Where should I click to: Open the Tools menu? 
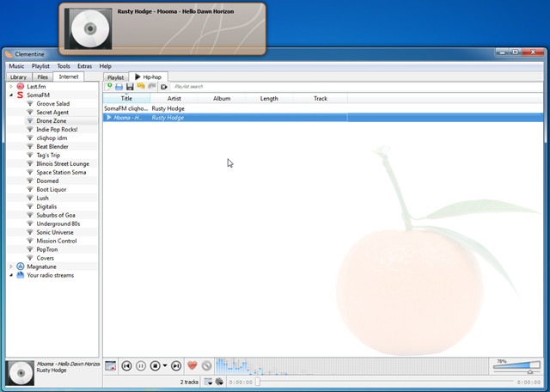[x=64, y=66]
